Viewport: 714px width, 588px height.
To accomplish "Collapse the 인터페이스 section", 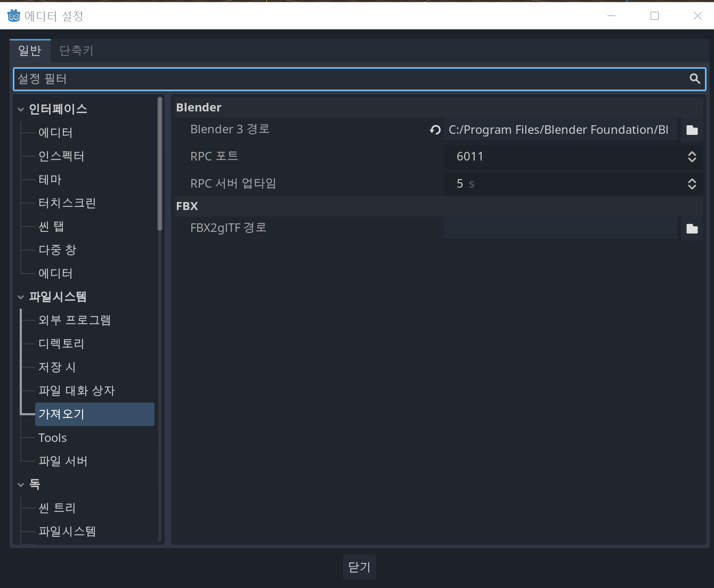I will pos(21,109).
